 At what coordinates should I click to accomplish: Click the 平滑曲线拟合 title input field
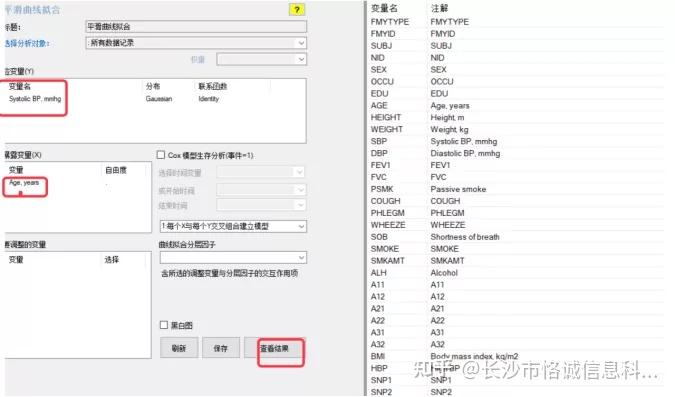(x=196, y=26)
